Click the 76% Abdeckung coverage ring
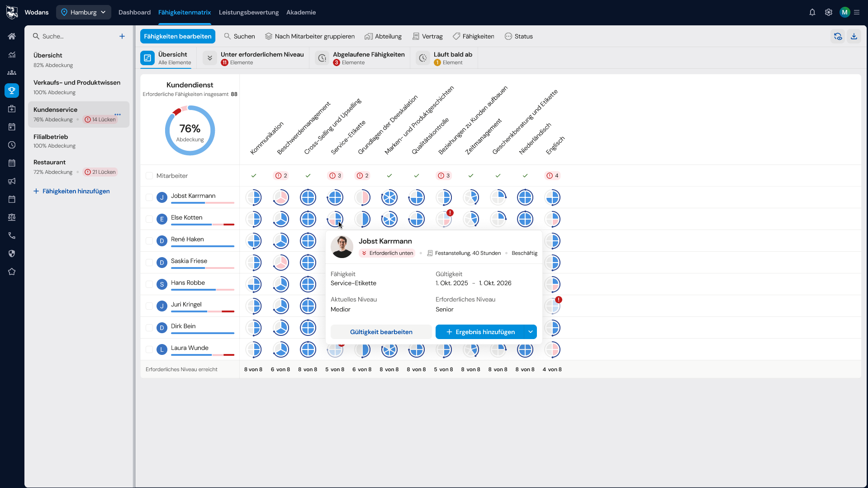This screenshot has width=868, height=488. [190, 130]
